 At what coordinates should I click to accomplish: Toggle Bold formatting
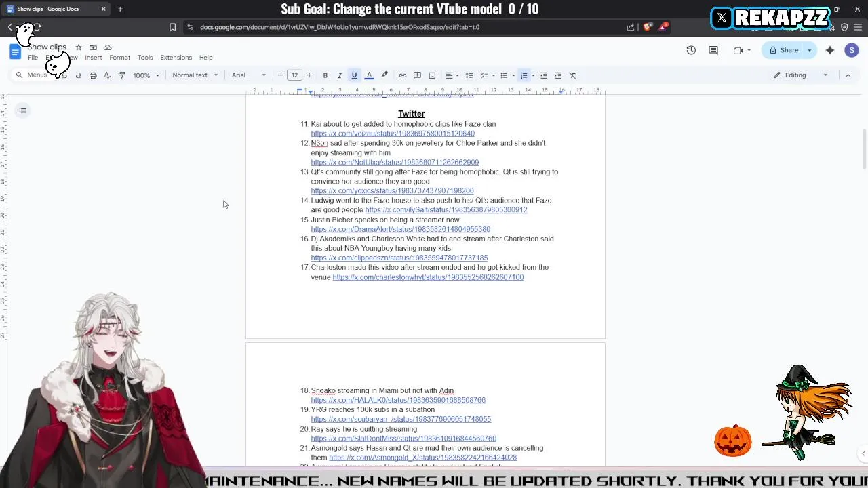(325, 75)
